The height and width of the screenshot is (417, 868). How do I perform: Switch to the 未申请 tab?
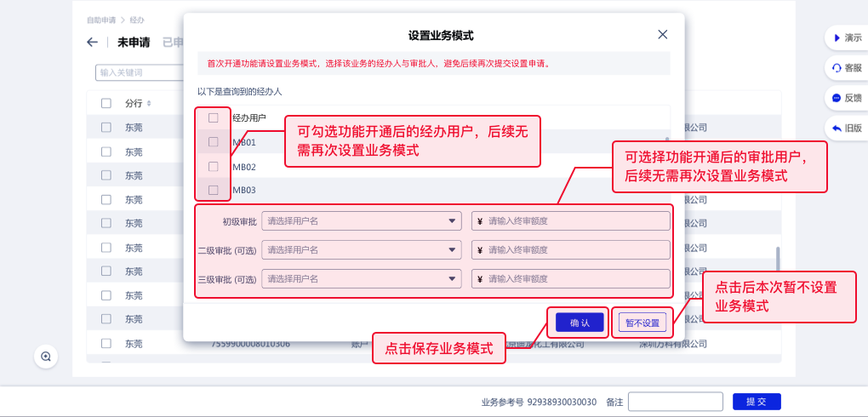coord(134,43)
